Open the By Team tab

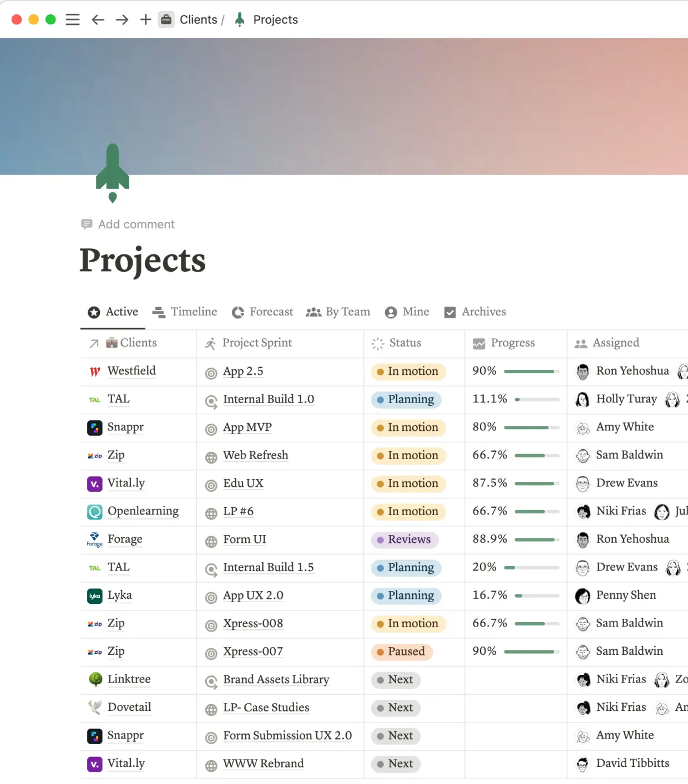tap(338, 312)
